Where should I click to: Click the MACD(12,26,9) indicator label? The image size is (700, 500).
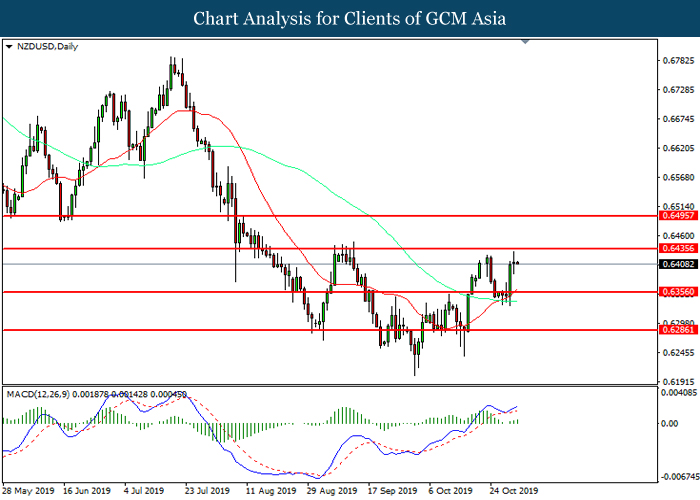[x=38, y=395]
